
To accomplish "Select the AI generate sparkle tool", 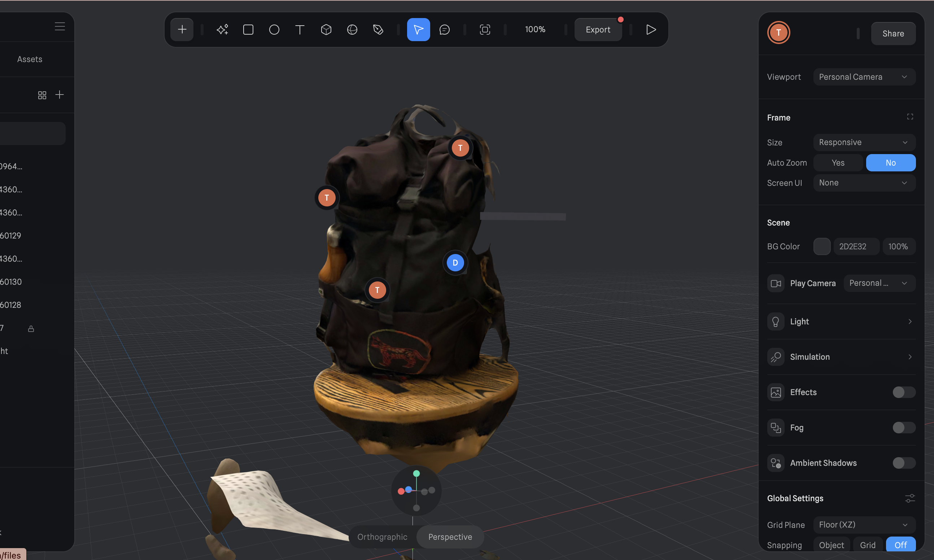I will coord(222,30).
